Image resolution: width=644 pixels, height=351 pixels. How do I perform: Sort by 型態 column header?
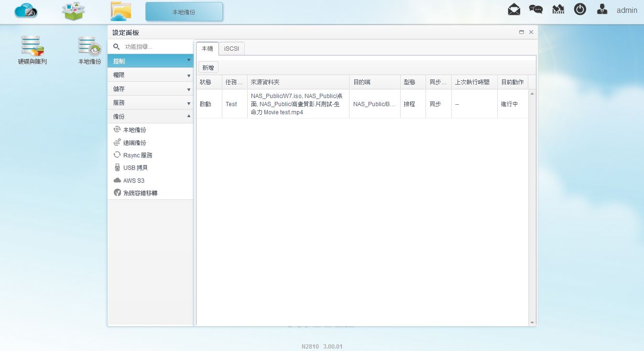pyautogui.click(x=413, y=82)
